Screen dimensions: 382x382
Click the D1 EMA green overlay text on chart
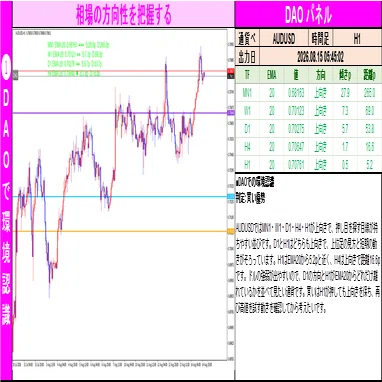pyautogui.click(x=75, y=64)
